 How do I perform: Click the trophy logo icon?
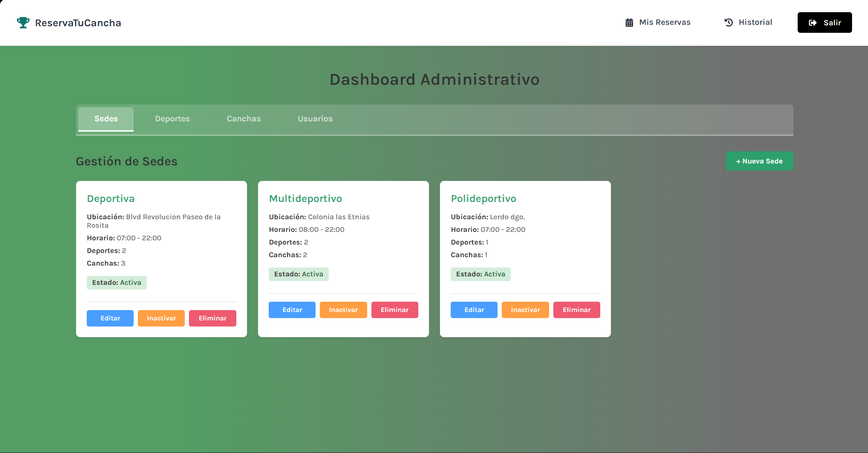tap(23, 22)
